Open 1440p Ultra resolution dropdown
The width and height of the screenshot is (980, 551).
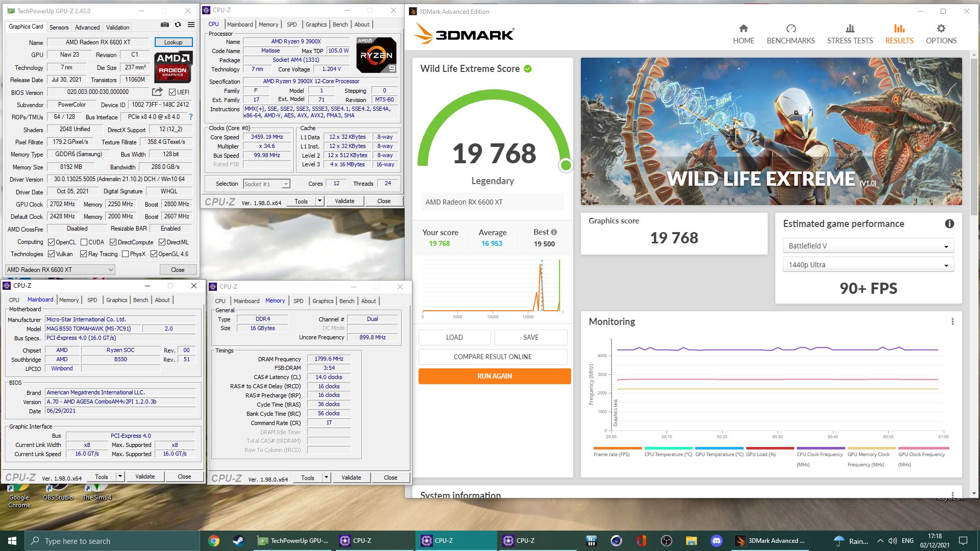coord(868,265)
